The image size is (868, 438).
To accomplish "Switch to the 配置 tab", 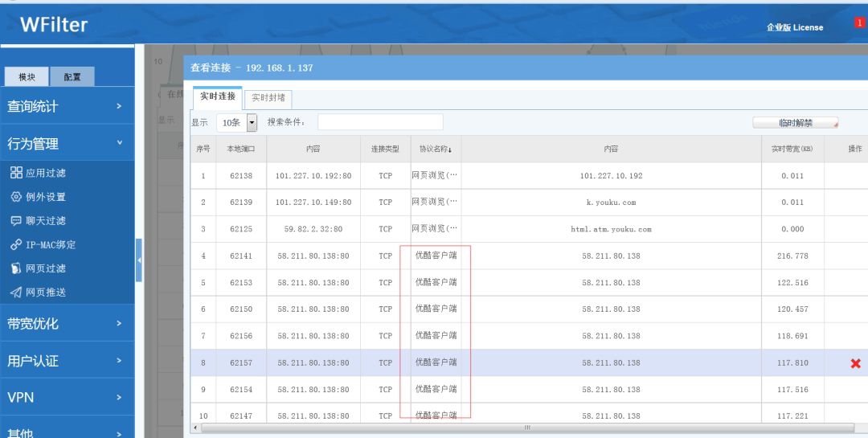I will pyautogui.click(x=72, y=77).
